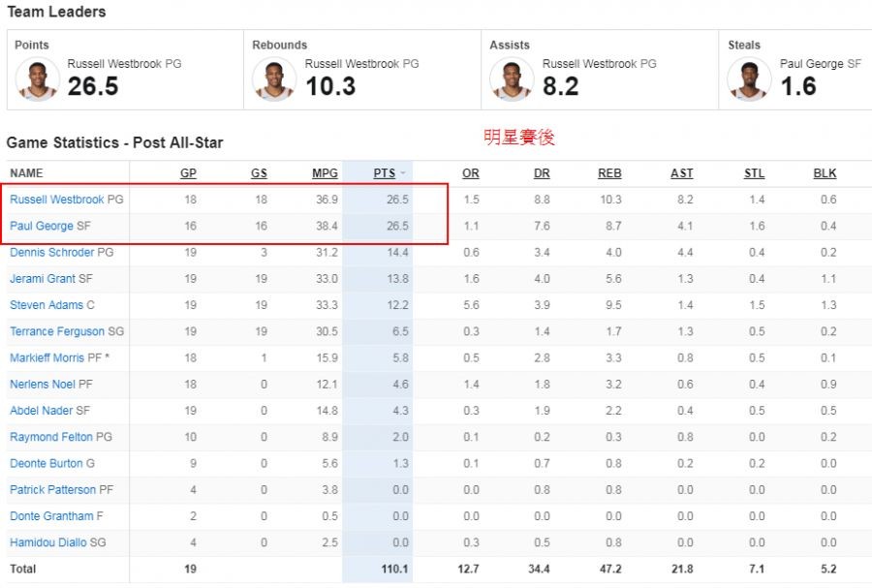872x588 pixels.
Task: Sort the table by OR column
Action: coord(471,173)
